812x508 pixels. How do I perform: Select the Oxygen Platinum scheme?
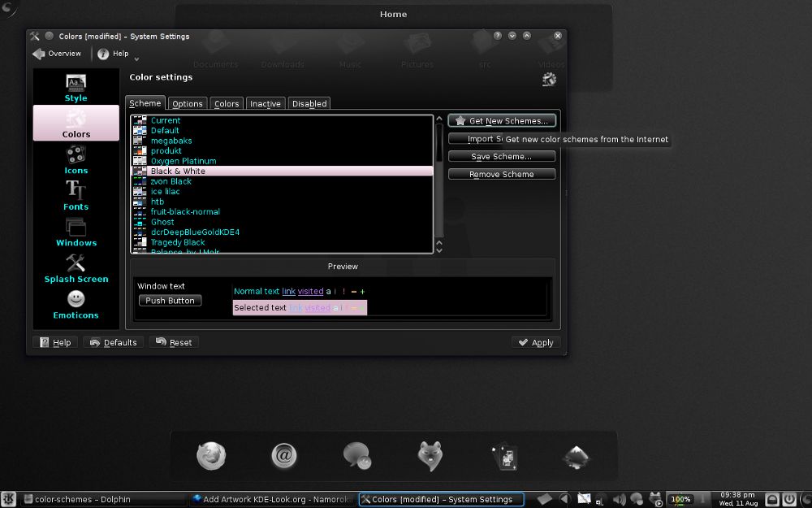coord(283,161)
